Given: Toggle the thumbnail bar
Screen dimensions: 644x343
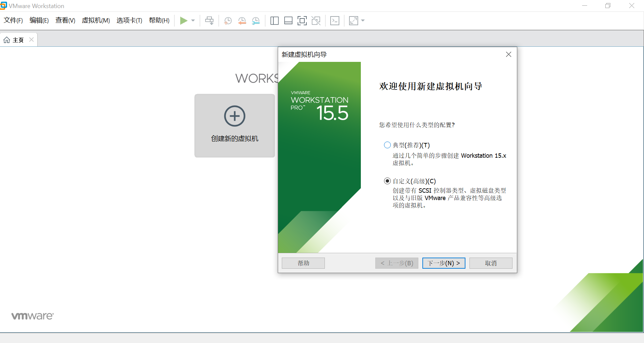Looking at the screenshot, I should point(288,21).
